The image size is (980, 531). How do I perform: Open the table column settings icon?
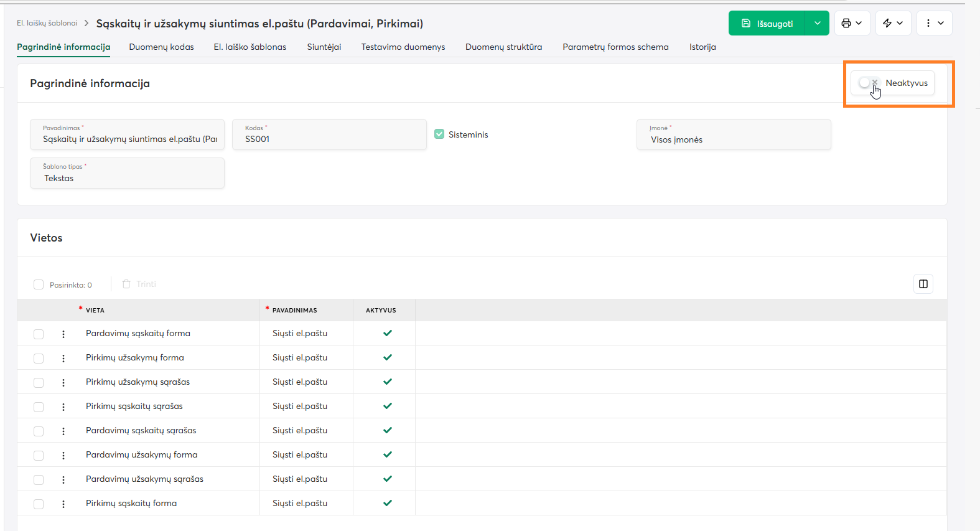[x=923, y=284]
